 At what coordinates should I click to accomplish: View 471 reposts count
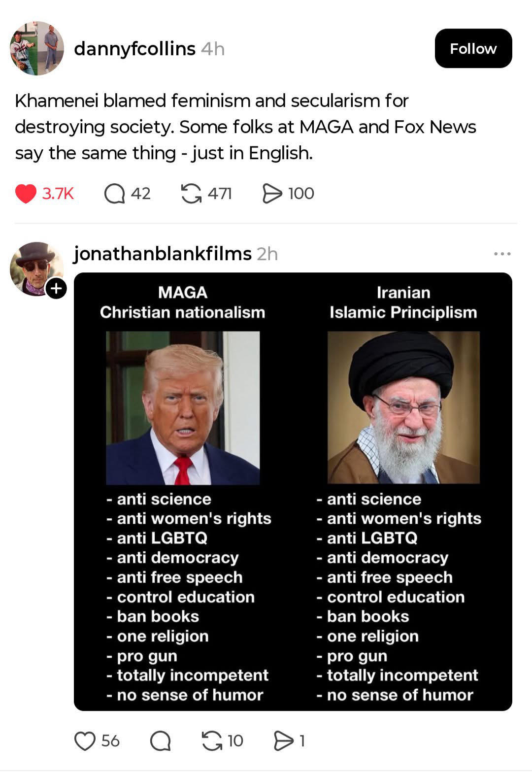(220, 194)
